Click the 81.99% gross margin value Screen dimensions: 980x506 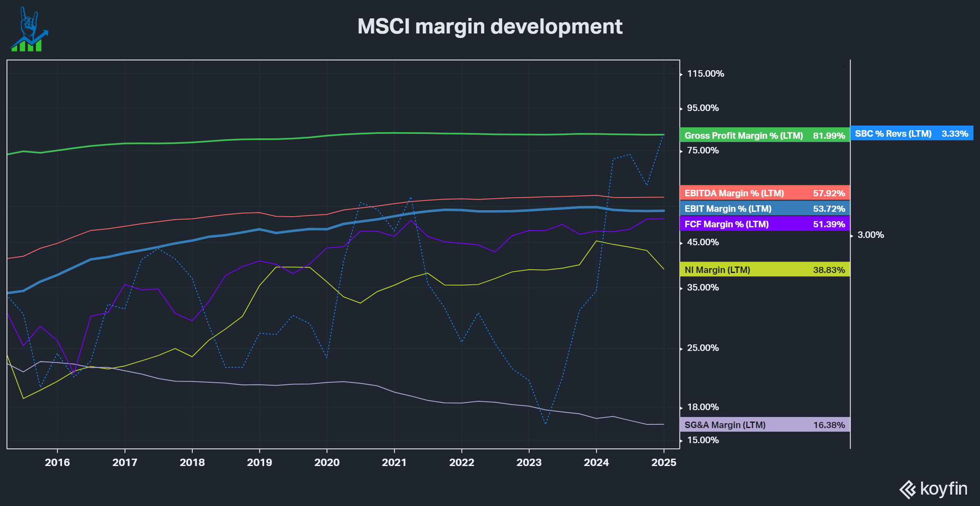point(829,135)
